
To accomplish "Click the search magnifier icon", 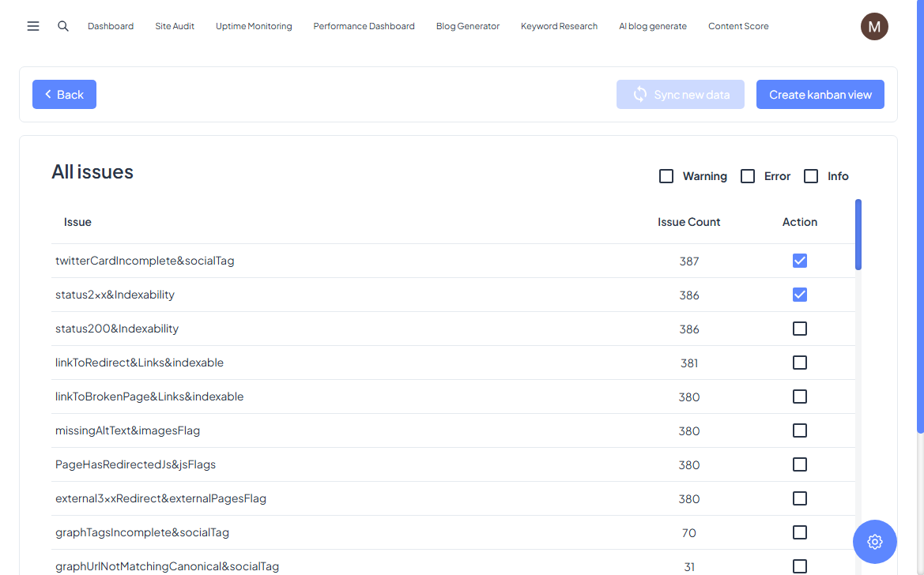I will (63, 26).
